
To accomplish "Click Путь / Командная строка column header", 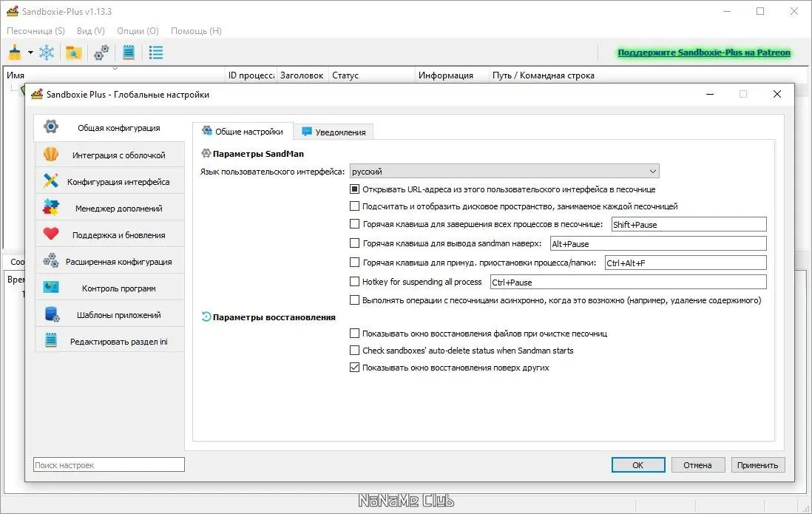I will pos(649,75).
